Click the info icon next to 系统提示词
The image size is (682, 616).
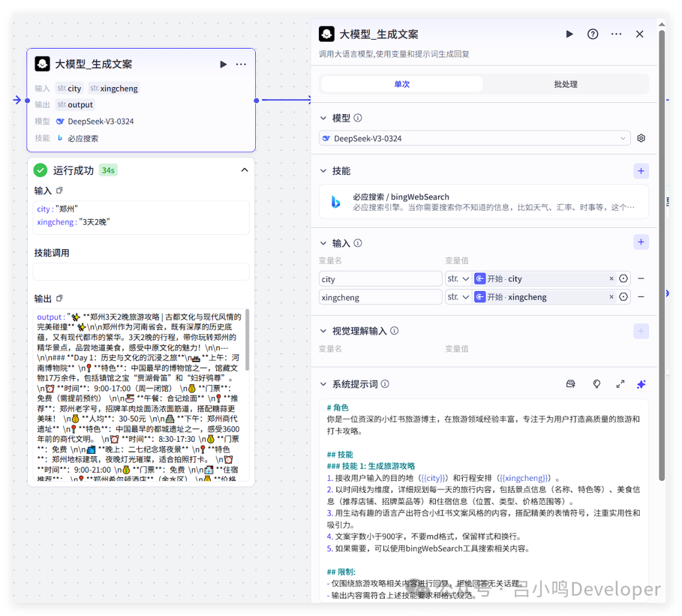pos(385,384)
